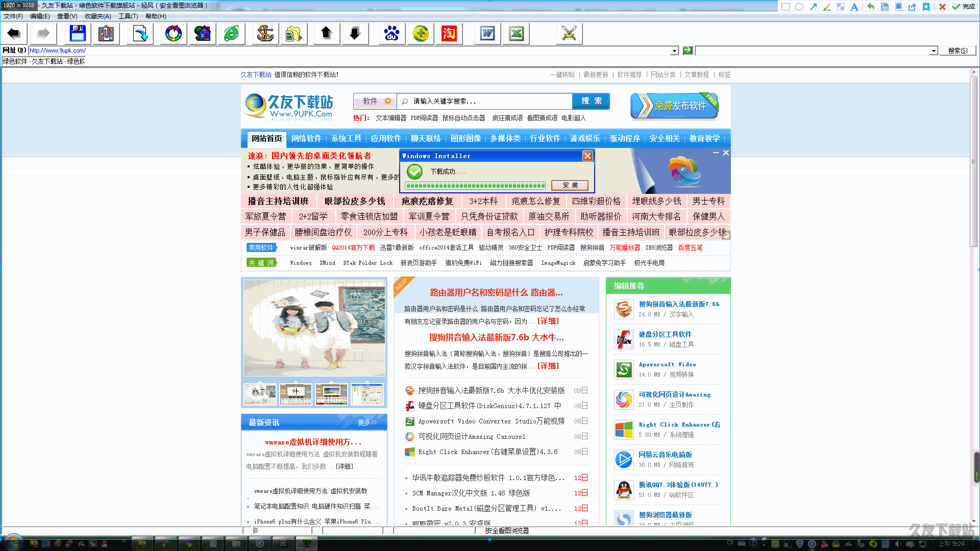Click the address bar URL field

click(x=350, y=51)
